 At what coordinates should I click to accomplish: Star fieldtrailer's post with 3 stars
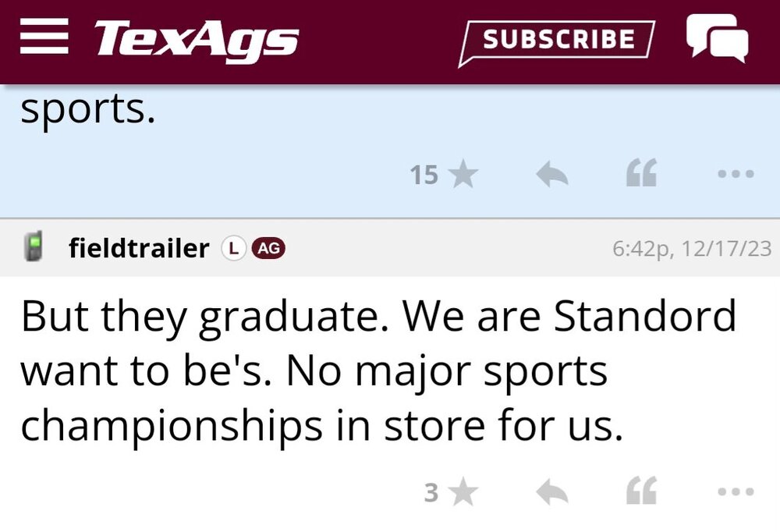pyautogui.click(x=463, y=492)
